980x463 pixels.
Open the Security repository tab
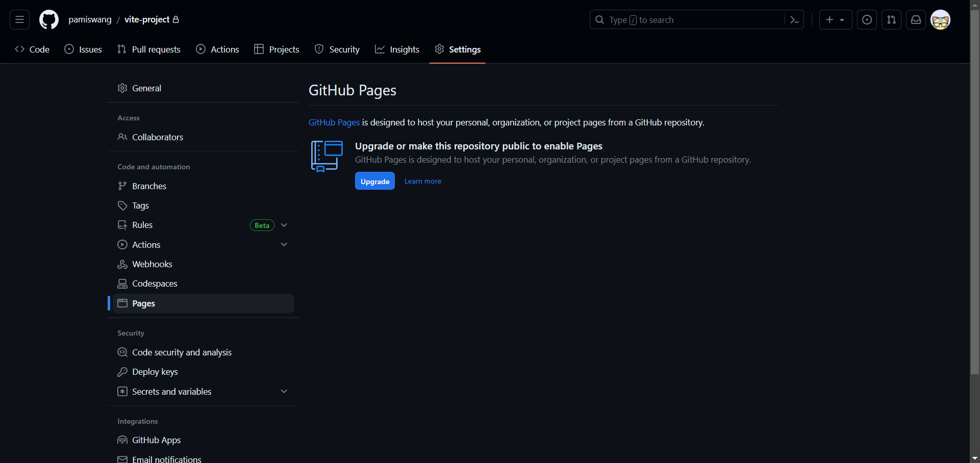337,49
